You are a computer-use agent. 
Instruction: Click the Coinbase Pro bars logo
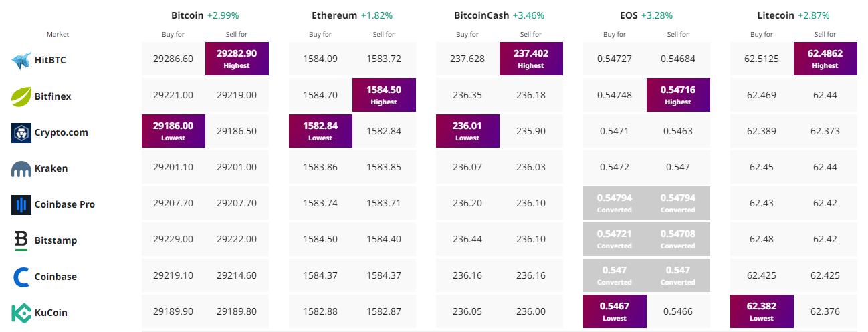click(21, 205)
